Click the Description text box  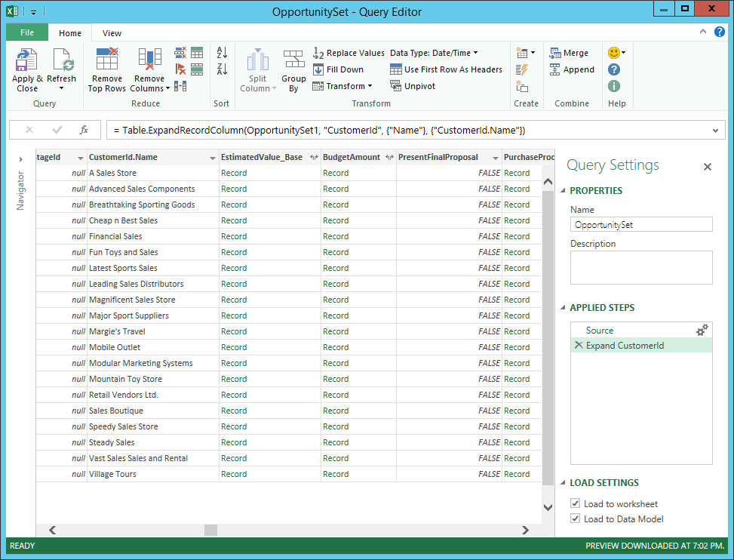point(641,267)
